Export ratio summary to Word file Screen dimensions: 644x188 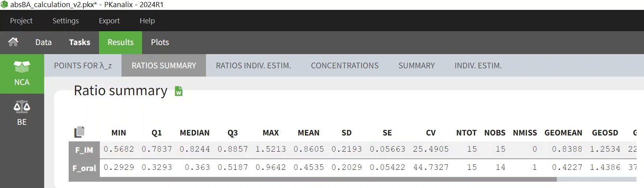coord(179,91)
